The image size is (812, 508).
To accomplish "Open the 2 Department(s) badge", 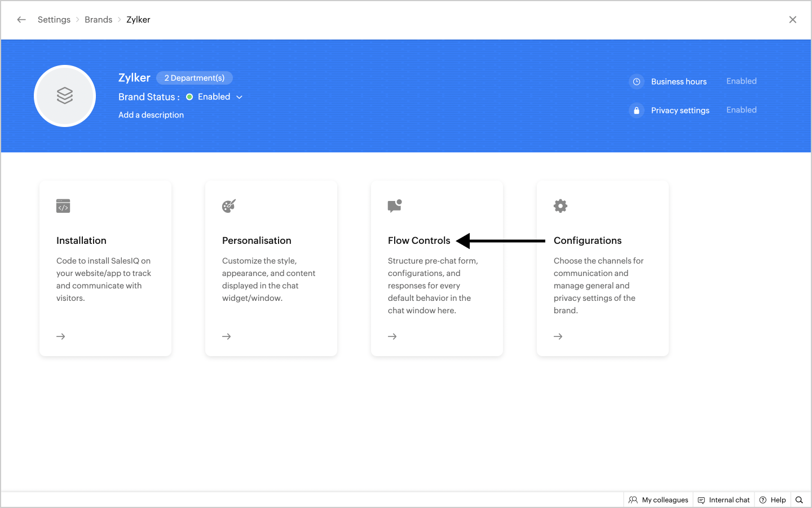I will (x=195, y=78).
